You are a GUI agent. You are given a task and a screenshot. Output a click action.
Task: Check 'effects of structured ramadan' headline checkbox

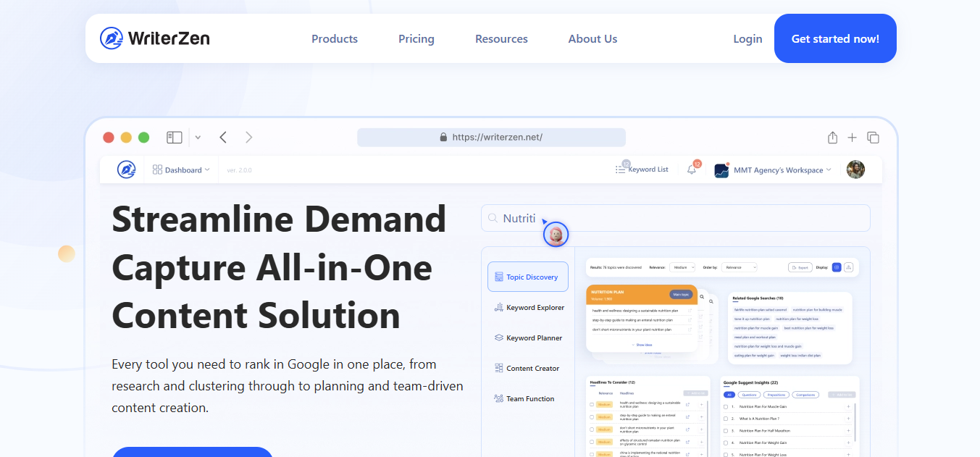pos(592,442)
